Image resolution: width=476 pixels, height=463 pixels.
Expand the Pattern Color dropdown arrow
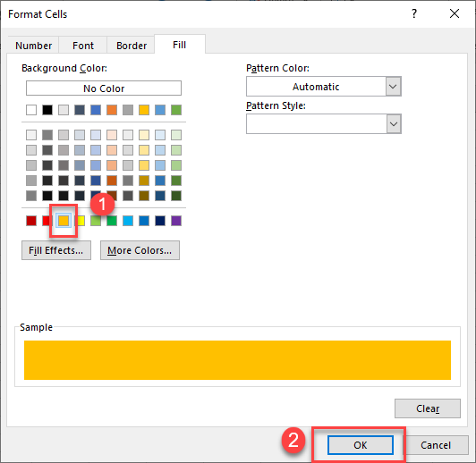pyautogui.click(x=394, y=87)
